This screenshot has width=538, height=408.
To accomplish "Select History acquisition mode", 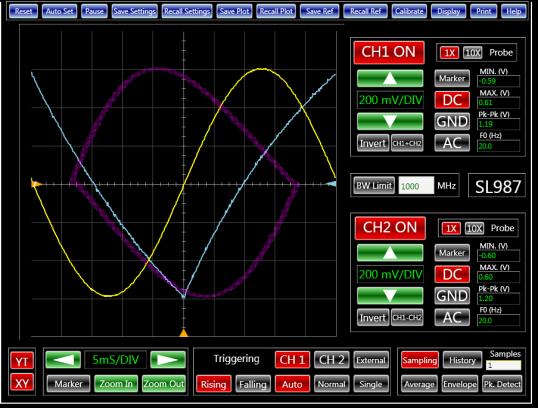I will [462, 360].
